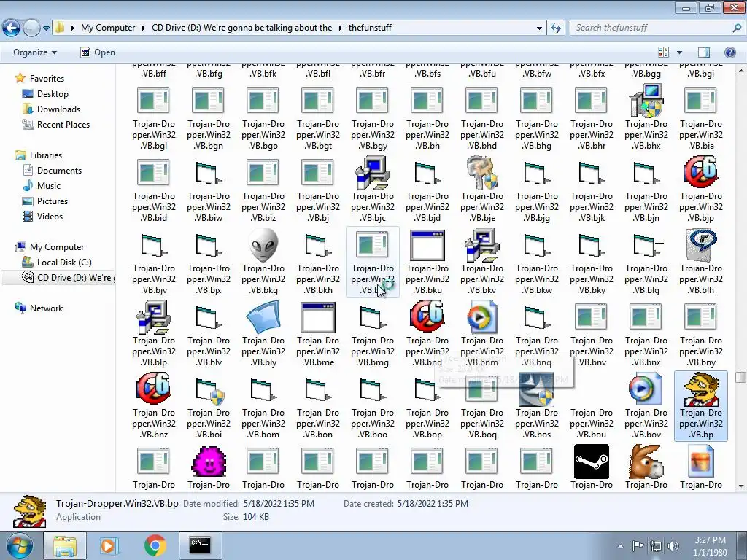Viewport: 747px width, 560px height.
Task: Select the donkey icon file
Action: point(646,462)
